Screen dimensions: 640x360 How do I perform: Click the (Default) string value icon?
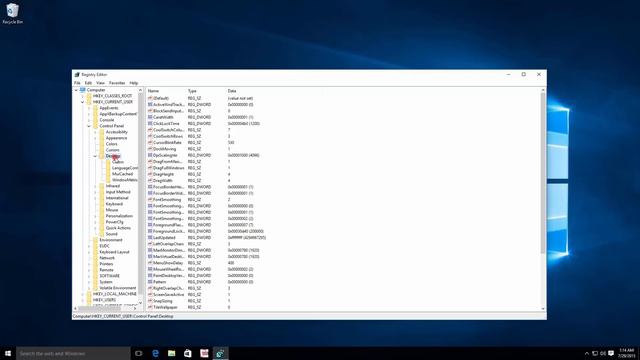(x=150, y=98)
